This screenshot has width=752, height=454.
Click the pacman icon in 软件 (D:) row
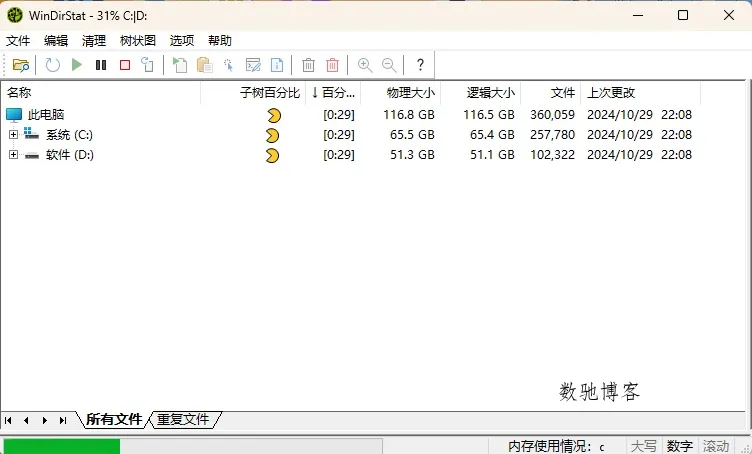click(272, 155)
